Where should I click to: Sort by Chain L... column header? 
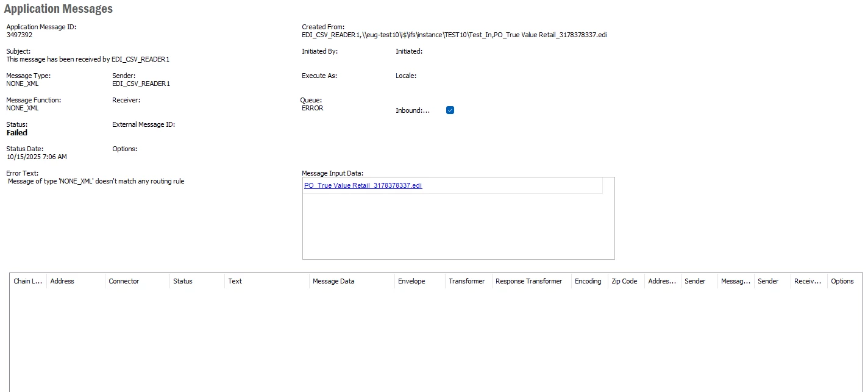pyautogui.click(x=28, y=281)
